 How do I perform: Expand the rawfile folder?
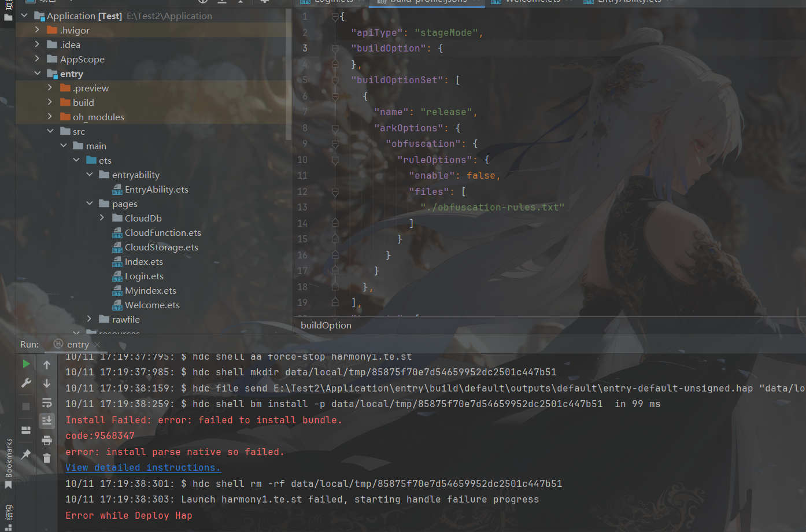(x=90, y=319)
